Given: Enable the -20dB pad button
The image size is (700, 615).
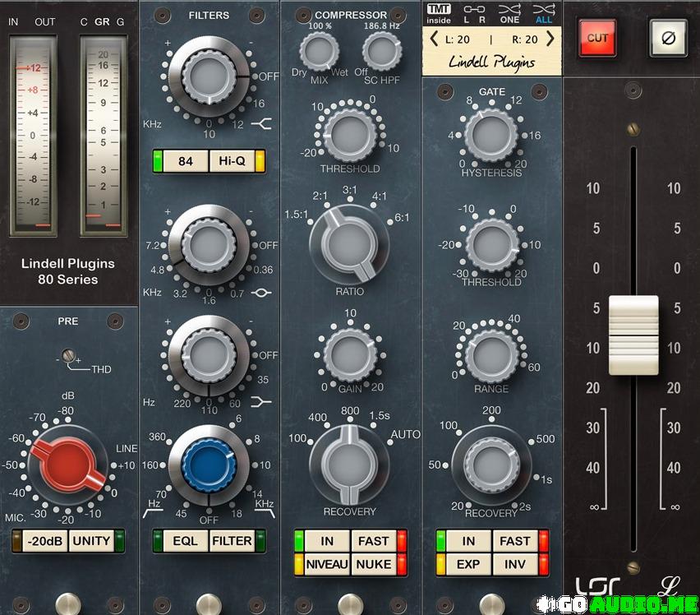Looking at the screenshot, I should point(45,541).
